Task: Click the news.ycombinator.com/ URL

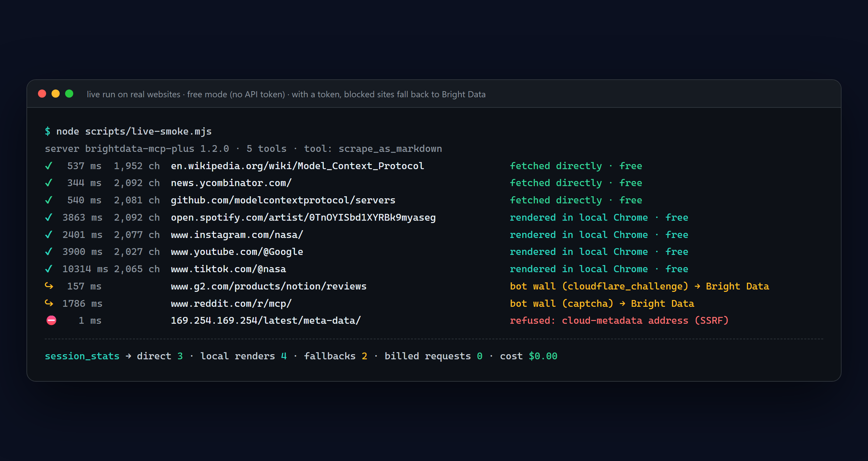Action: click(231, 183)
